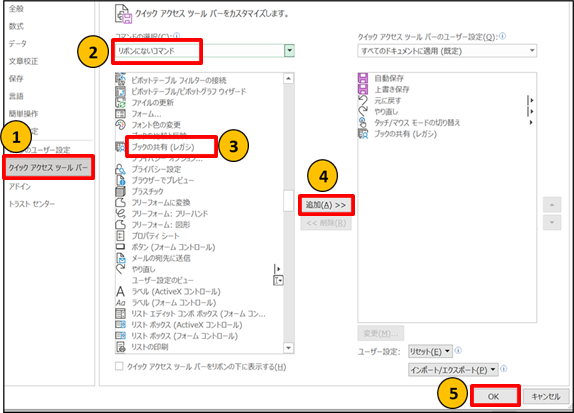
Task: Select 元に戻す undo icon in right list
Action: pyautogui.click(x=363, y=100)
